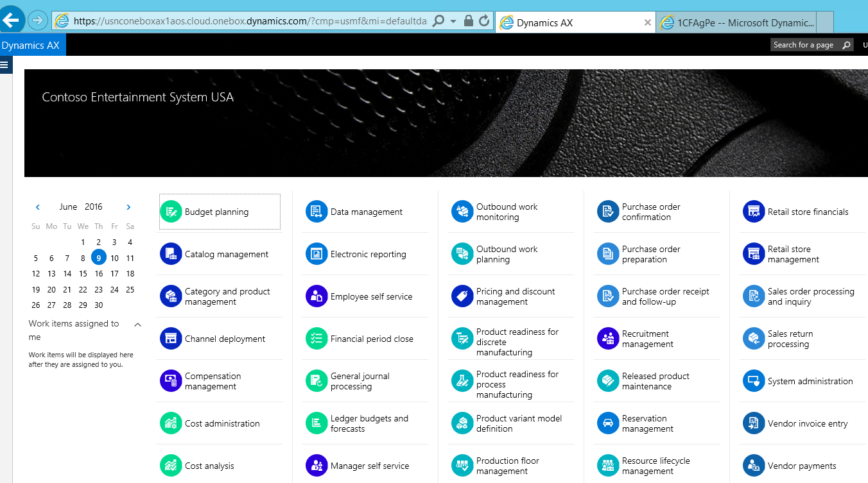868x483 pixels.
Task: Select the Reservation management car icon
Action: tap(608, 423)
